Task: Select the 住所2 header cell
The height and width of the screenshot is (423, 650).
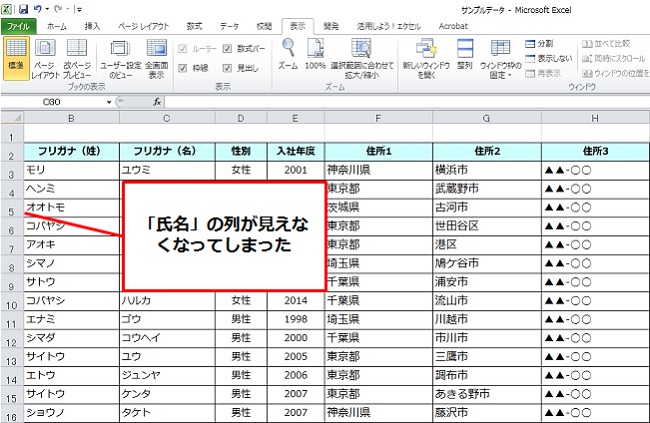Action: pos(487,152)
